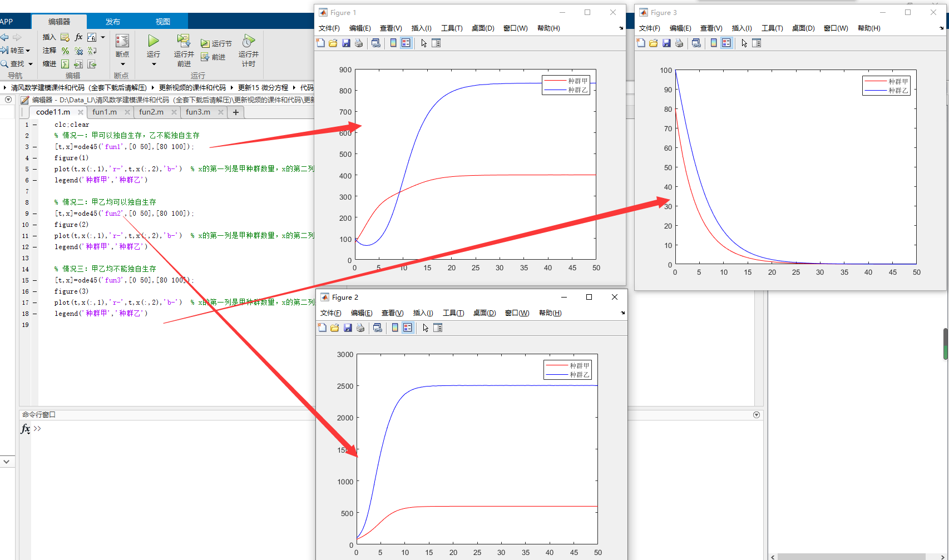Click Run and Advance (运行并前进) icon

pos(184,41)
